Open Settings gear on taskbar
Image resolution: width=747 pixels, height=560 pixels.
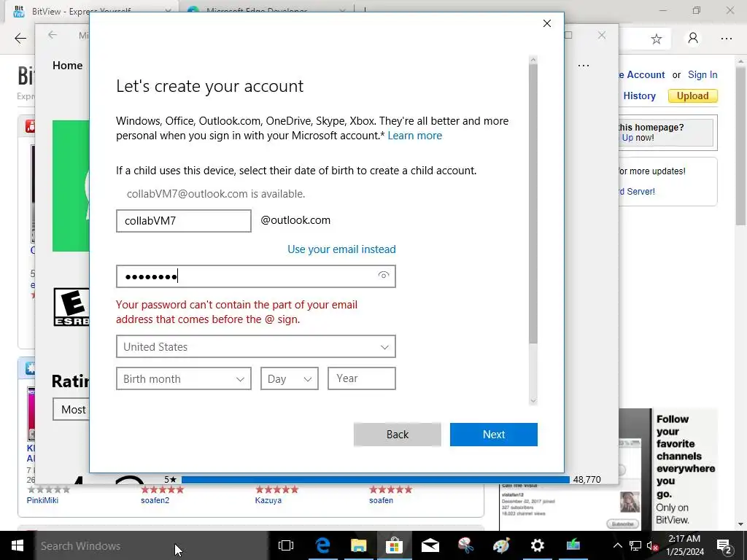pyautogui.click(x=537, y=545)
